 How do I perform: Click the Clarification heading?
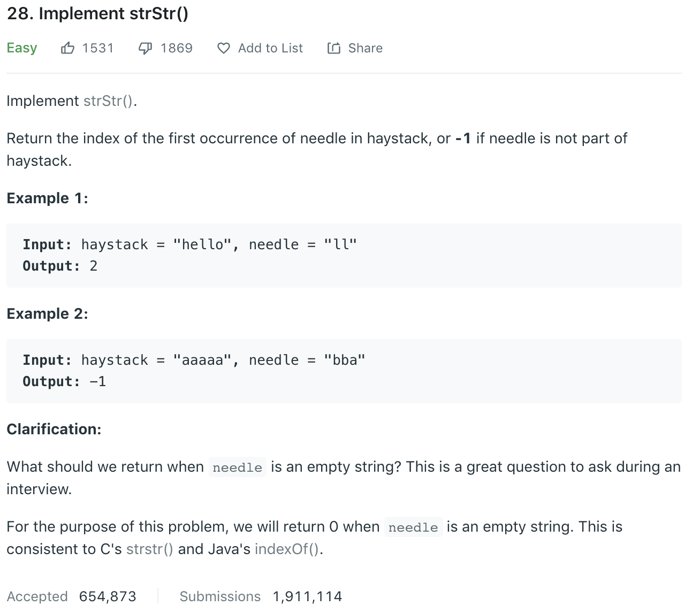coord(54,429)
